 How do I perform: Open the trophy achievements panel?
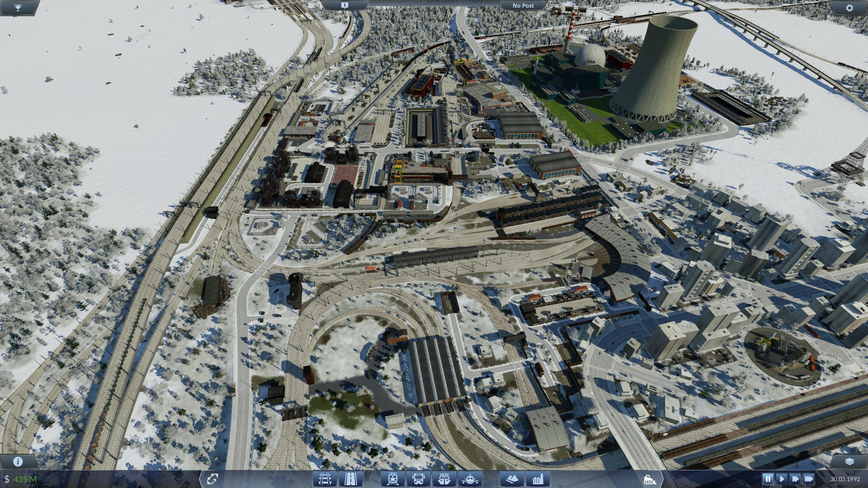(19, 8)
